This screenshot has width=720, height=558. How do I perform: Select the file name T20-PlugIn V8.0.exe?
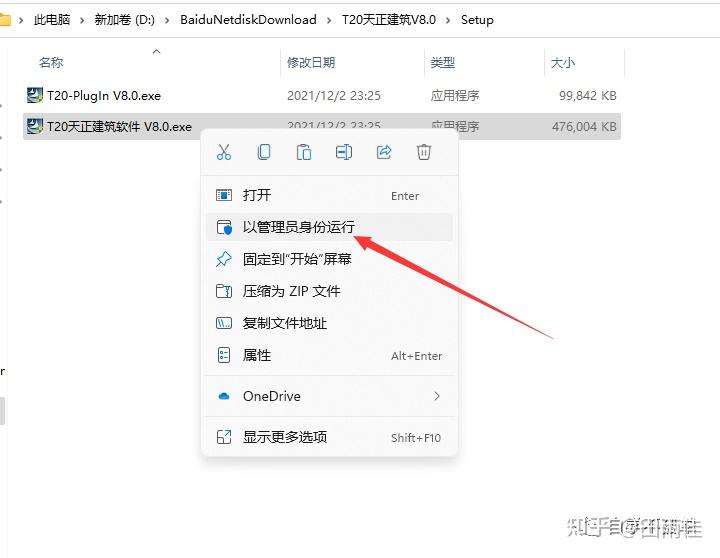(104, 96)
